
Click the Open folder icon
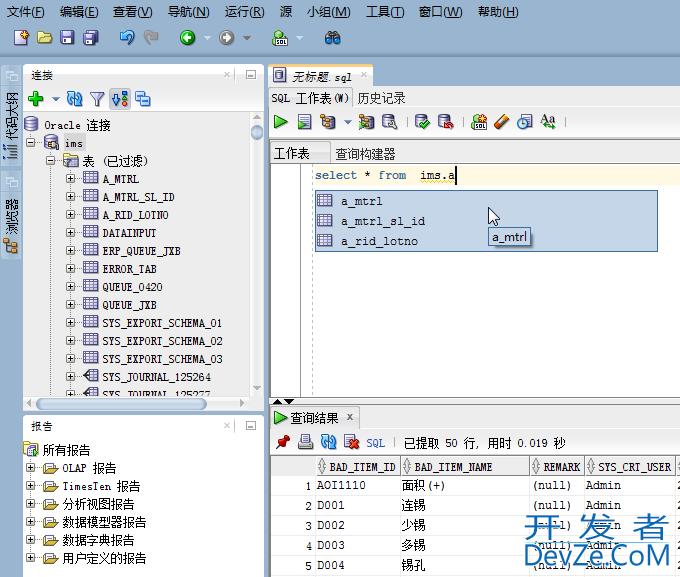pyautogui.click(x=44, y=38)
